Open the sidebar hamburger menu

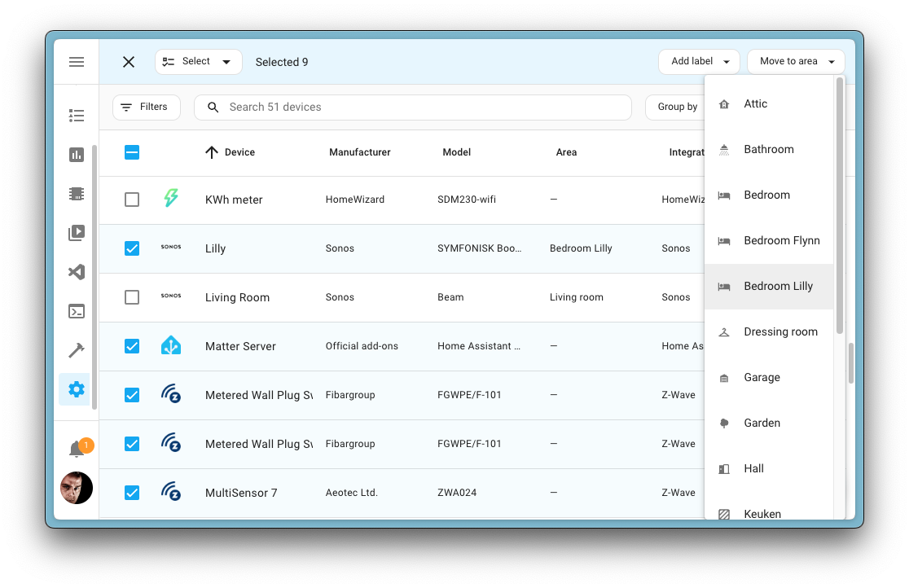[76, 61]
